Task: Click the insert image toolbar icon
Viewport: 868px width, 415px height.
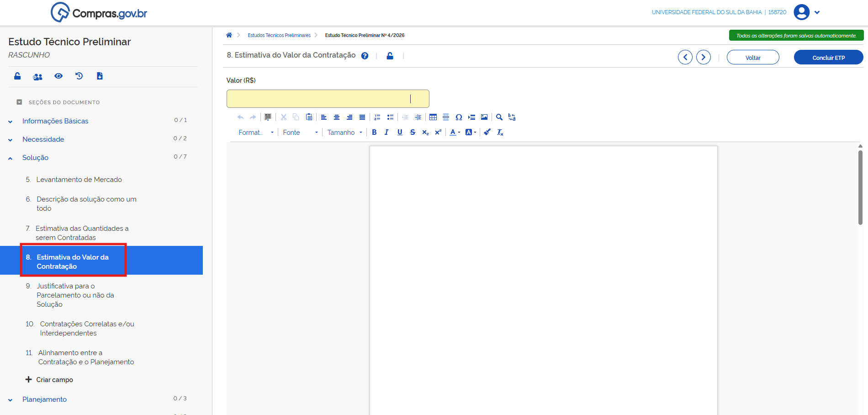Action: point(484,117)
